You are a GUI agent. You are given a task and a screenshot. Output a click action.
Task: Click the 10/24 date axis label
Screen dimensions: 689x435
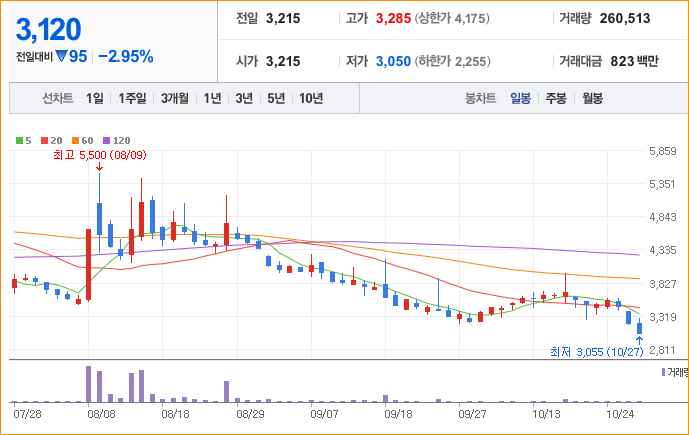620,414
